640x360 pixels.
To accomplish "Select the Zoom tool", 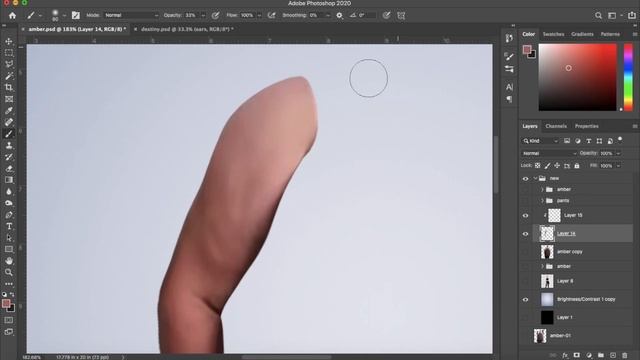I will pyautogui.click(x=9, y=272).
